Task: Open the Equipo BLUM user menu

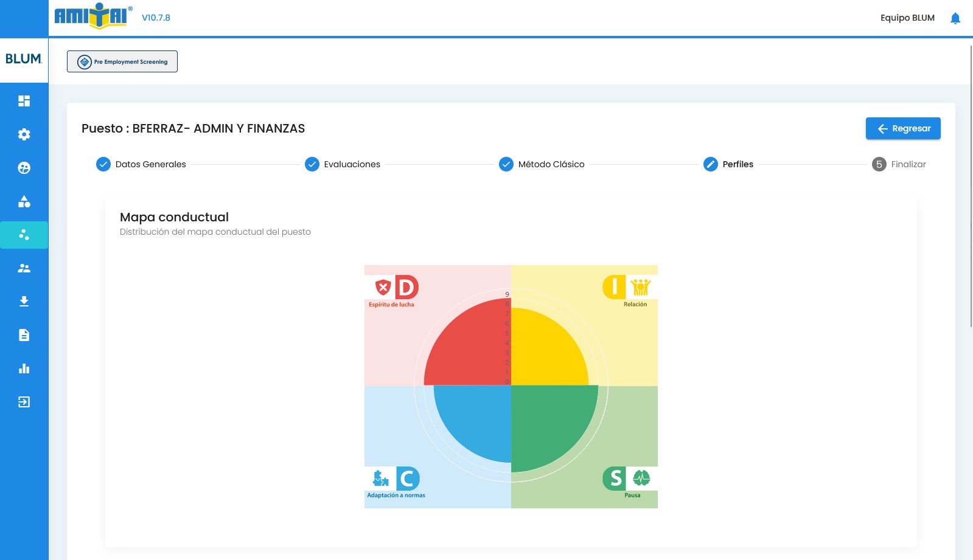Action: click(x=907, y=18)
